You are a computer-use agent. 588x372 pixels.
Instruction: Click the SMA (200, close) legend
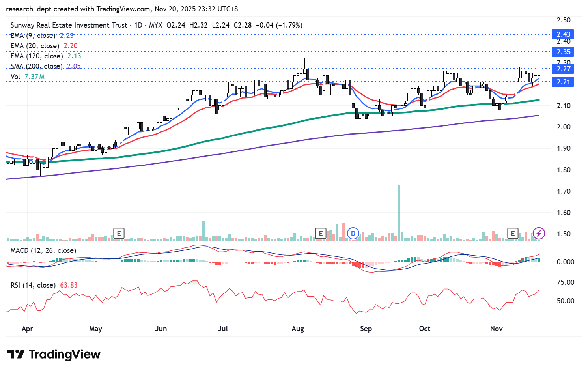coord(36,66)
